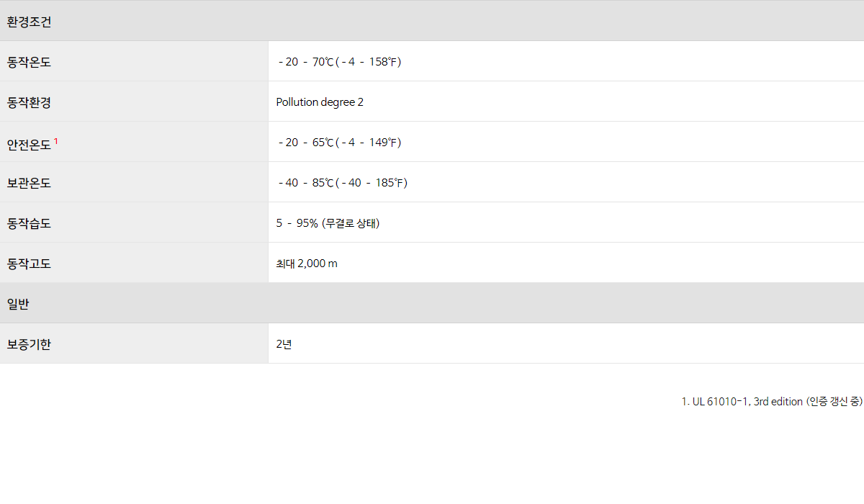This screenshot has width=864, height=504.
Task: Click the Pollution degree 2 value
Action: (x=320, y=102)
